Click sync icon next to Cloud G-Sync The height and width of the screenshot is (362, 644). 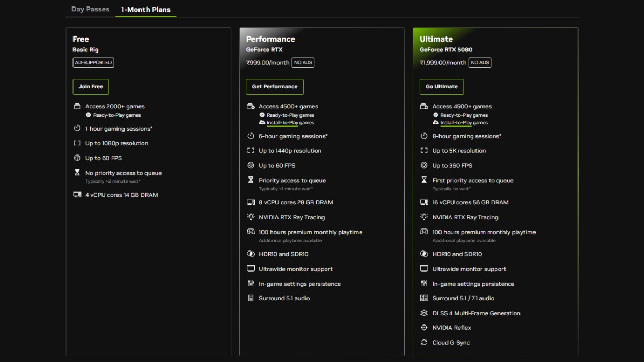(x=424, y=343)
